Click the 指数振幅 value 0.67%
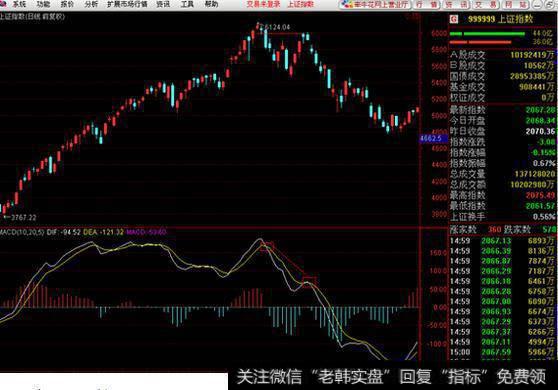The height and width of the screenshot is (390, 558). tap(544, 163)
